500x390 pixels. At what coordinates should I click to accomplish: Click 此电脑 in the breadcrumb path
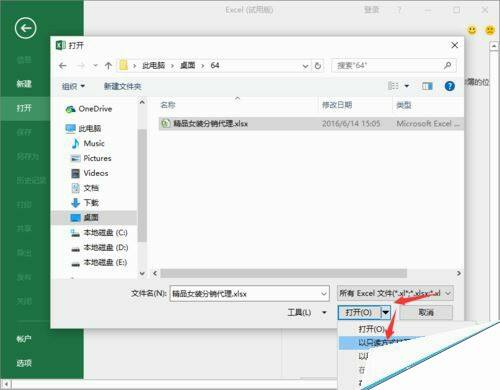click(153, 66)
